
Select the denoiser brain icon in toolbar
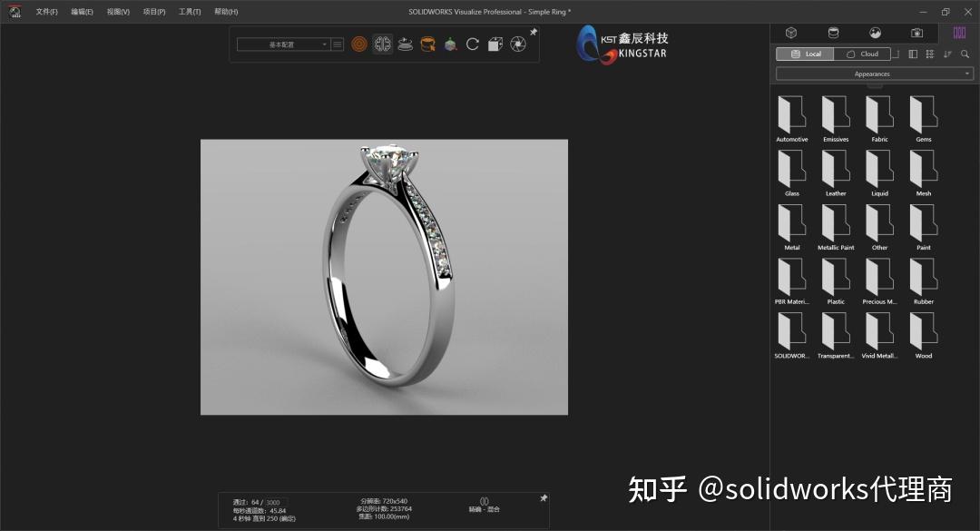point(382,44)
